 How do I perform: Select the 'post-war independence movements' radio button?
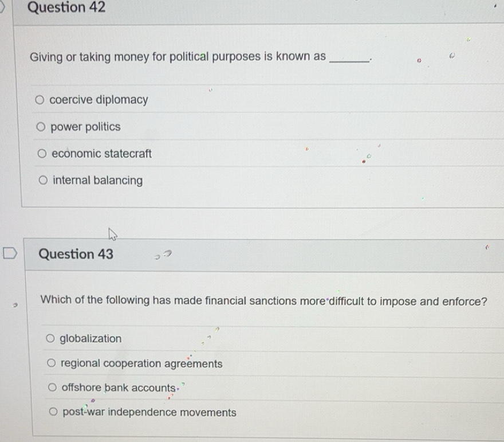tap(53, 412)
